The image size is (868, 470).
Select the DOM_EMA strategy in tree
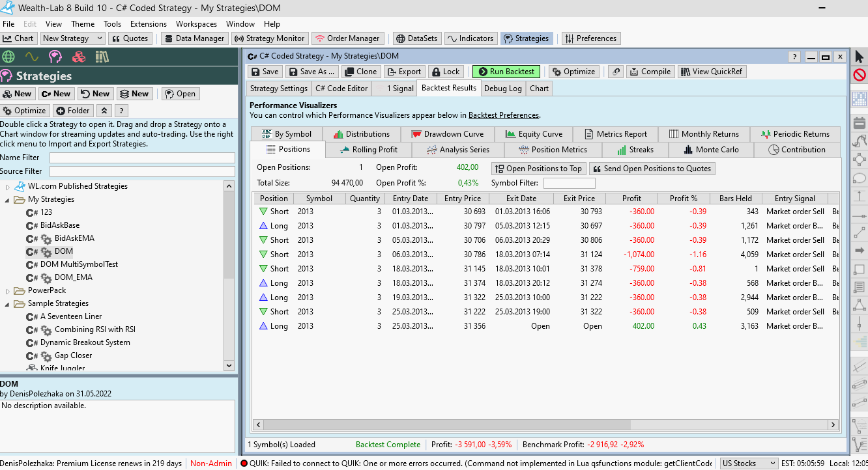(73, 277)
